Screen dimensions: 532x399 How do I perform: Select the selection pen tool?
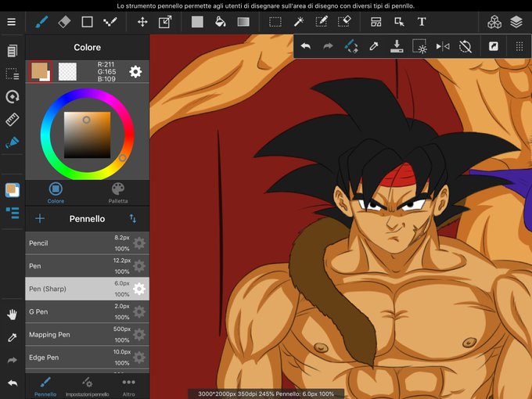322,22
